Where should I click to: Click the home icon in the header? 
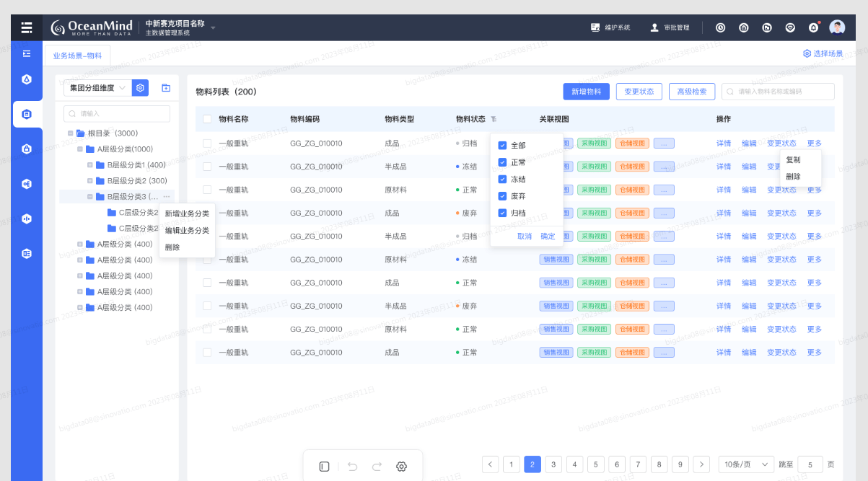744,27
